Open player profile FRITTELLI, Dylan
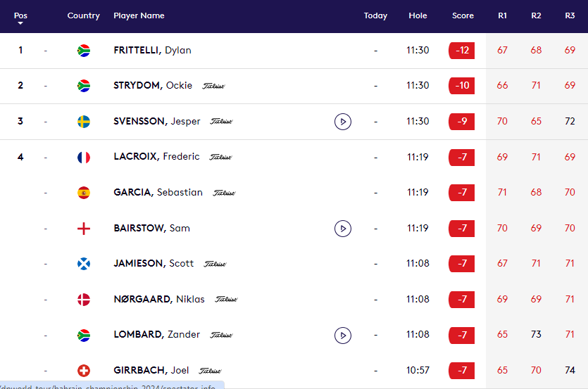The width and height of the screenshot is (588, 389). tap(152, 50)
